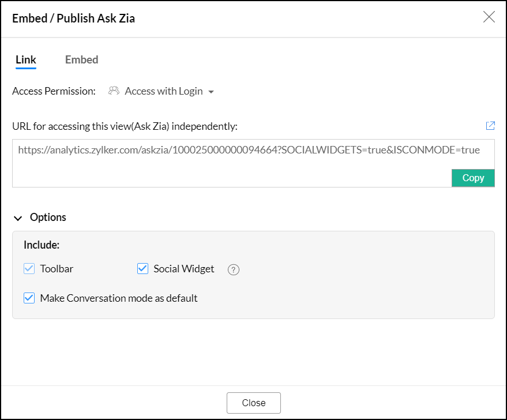Click the caret arrow after Access with Login
This screenshot has height=420, width=507.
pyautogui.click(x=211, y=92)
